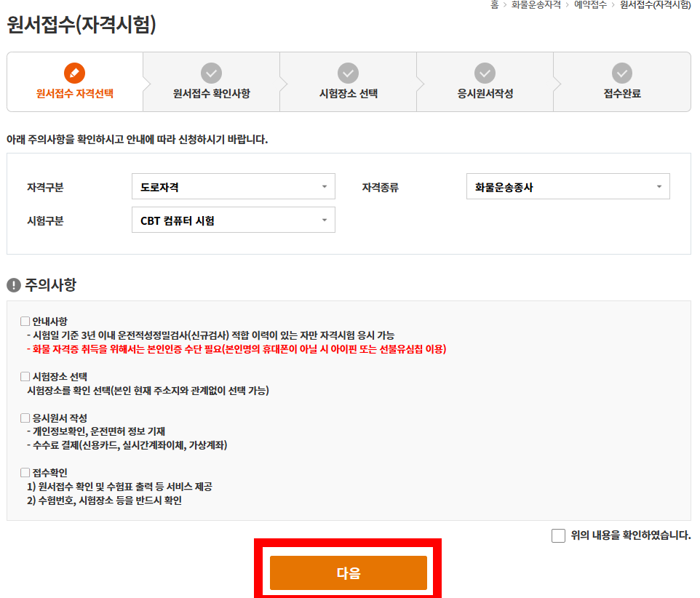The image size is (700, 598).
Task: Open the 자격종류 dropdown showing 화물운송종사
Action: [568, 186]
